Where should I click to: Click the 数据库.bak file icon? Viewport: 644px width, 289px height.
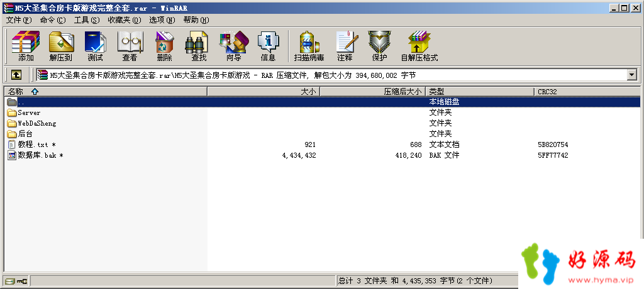pos(11,155)
